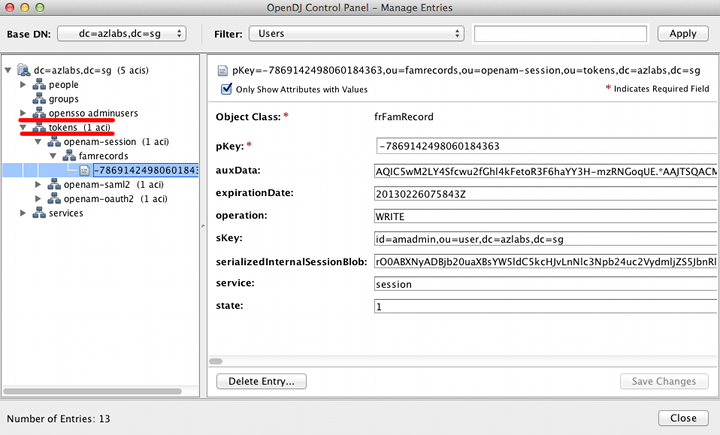Click the Number of Entries: 13 status text
This screenshot has height=435, width=720.
coord(58,418)
